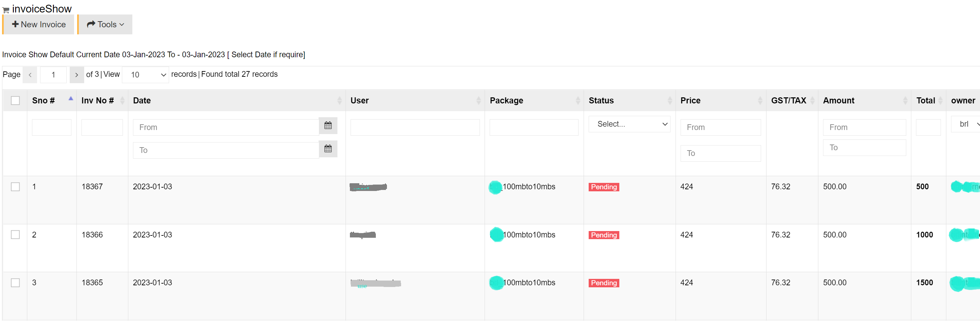
Task: Click Pending status of invoice 18366
Action: point(604,235)
